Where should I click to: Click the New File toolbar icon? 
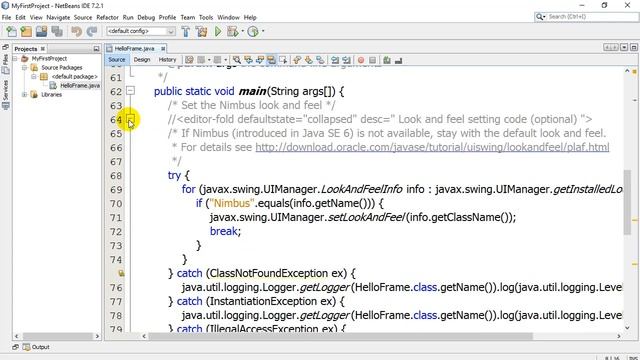point(11,31)
